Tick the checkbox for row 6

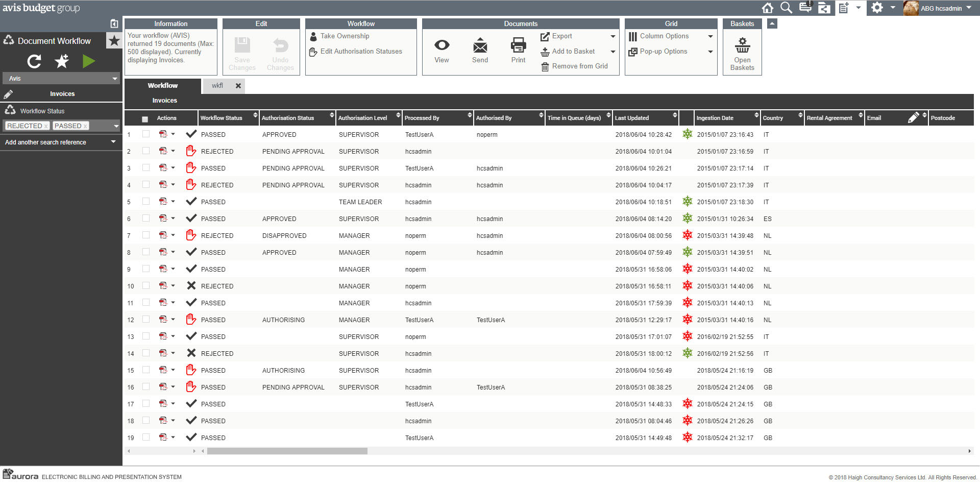(146, 218)
